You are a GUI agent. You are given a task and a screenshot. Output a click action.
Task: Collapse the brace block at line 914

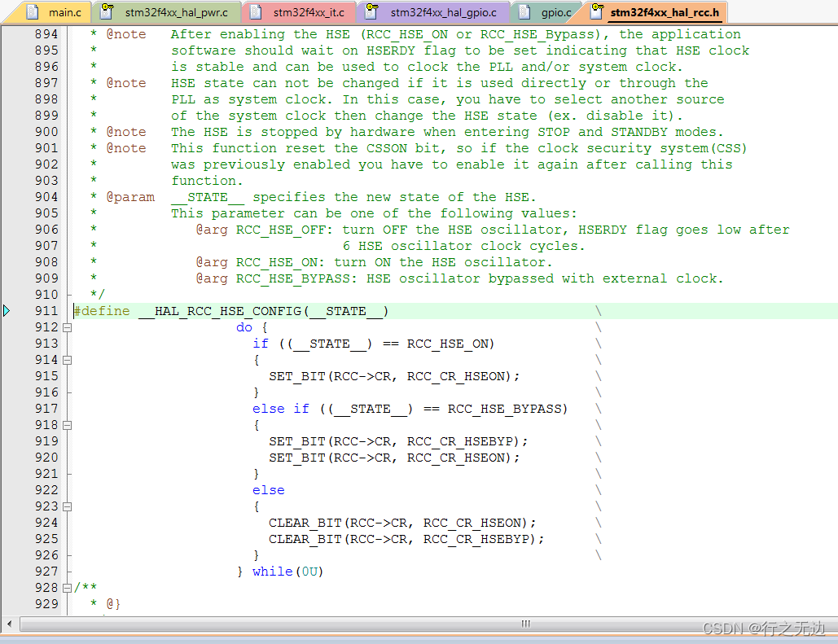pos(68,360)
